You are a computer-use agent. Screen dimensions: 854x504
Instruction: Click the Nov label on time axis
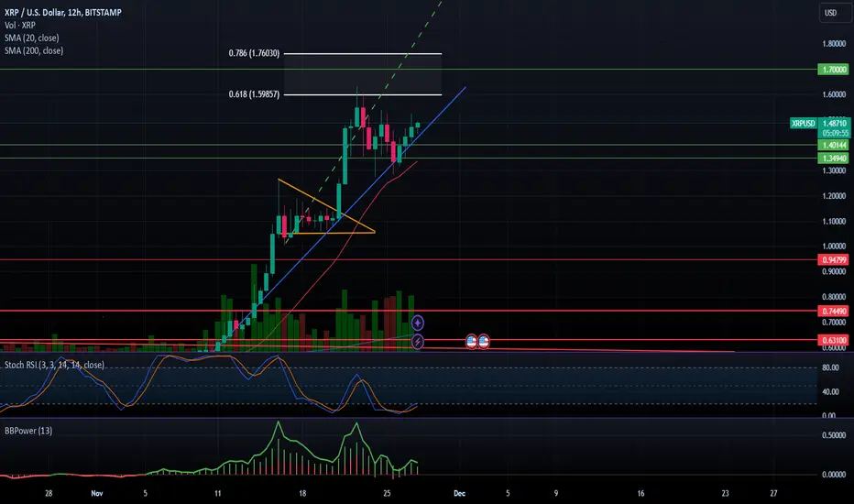click(x=97, y=493)
